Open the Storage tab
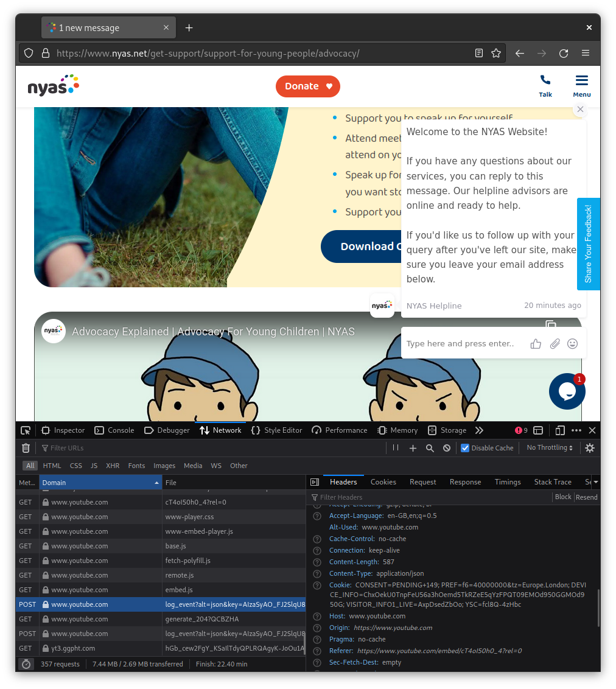The height and width of the screenshot is (689, 616). 447,430
